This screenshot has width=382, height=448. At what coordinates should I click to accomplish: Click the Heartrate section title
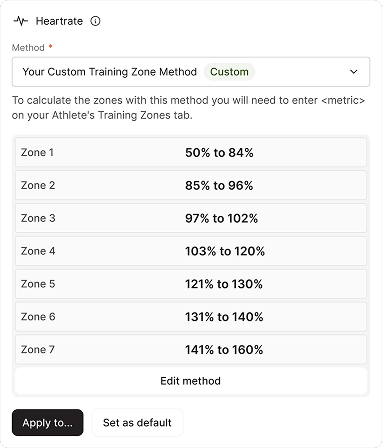[x=59, y=21]
